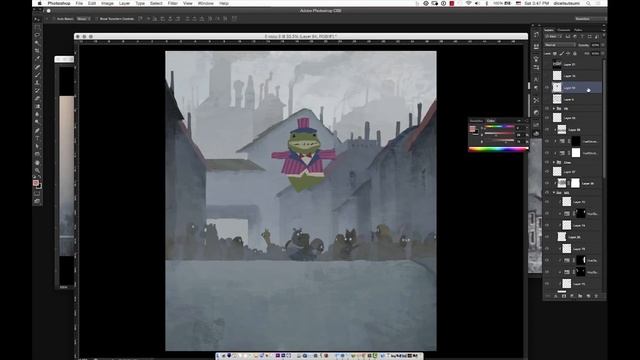Toggle Quick Mask mode in toolbar

coord(37,194)
